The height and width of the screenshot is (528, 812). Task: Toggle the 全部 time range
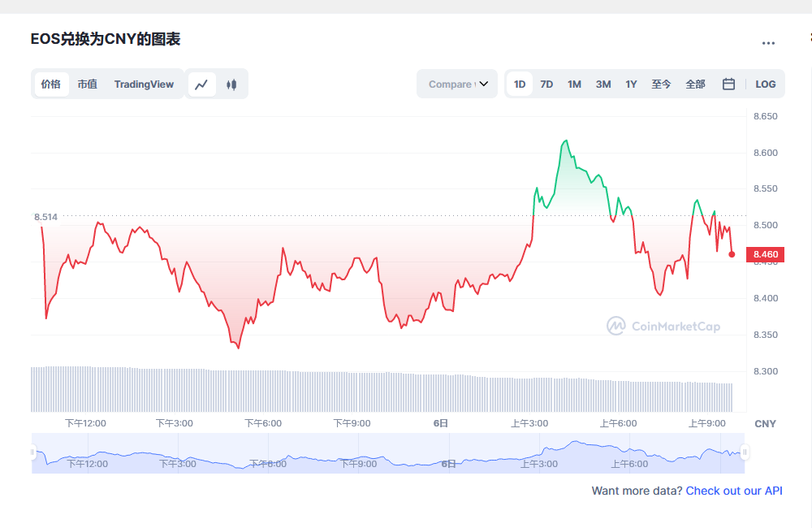(x=695, y=84)
